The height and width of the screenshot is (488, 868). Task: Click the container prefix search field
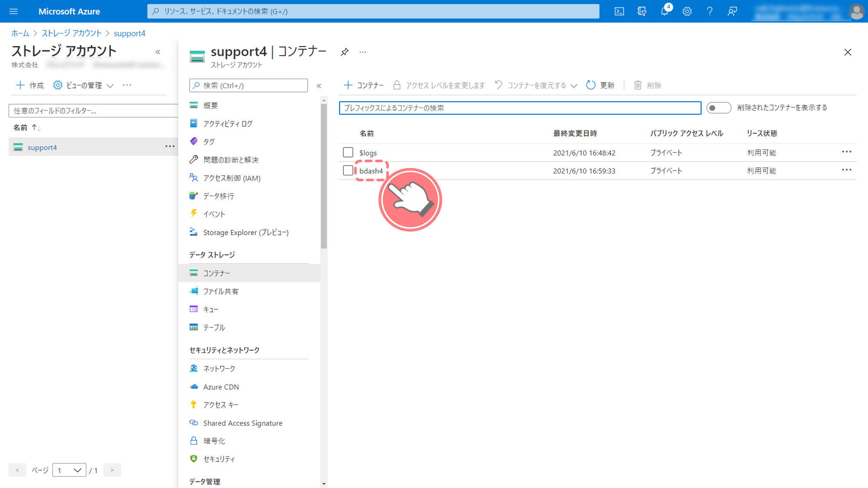(x=520, y=108)
